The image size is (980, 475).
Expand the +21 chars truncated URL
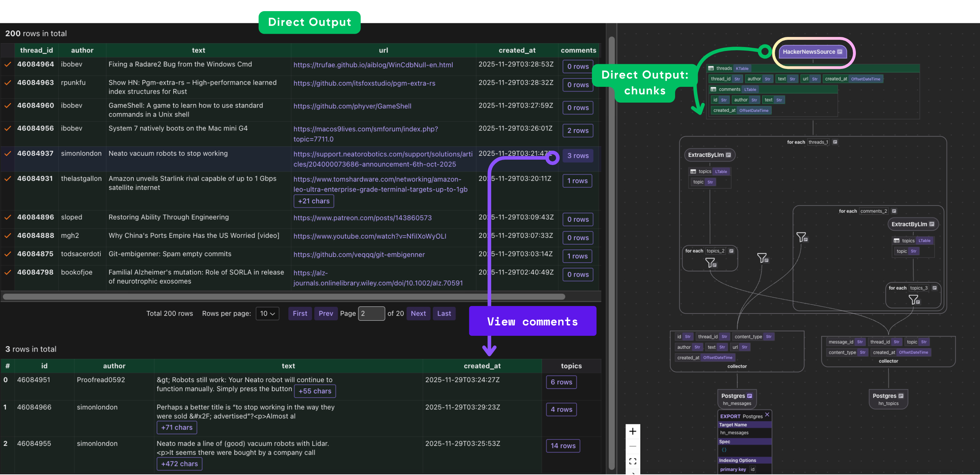[x=314, y=201]
